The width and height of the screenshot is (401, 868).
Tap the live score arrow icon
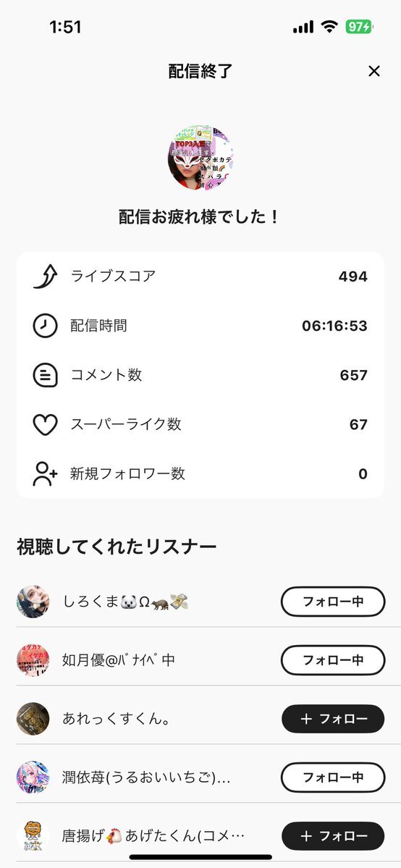(x=45, y=277)
